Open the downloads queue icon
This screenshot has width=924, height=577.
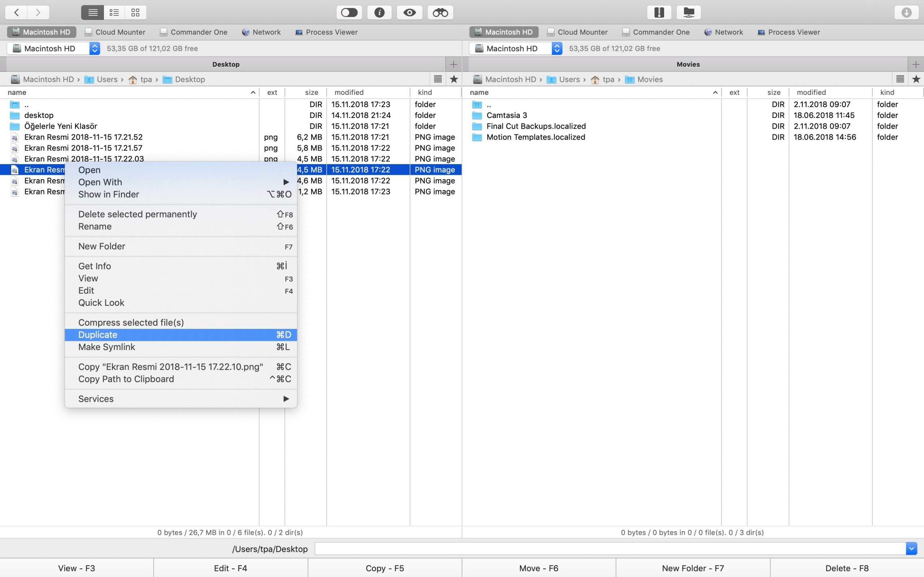906,13
